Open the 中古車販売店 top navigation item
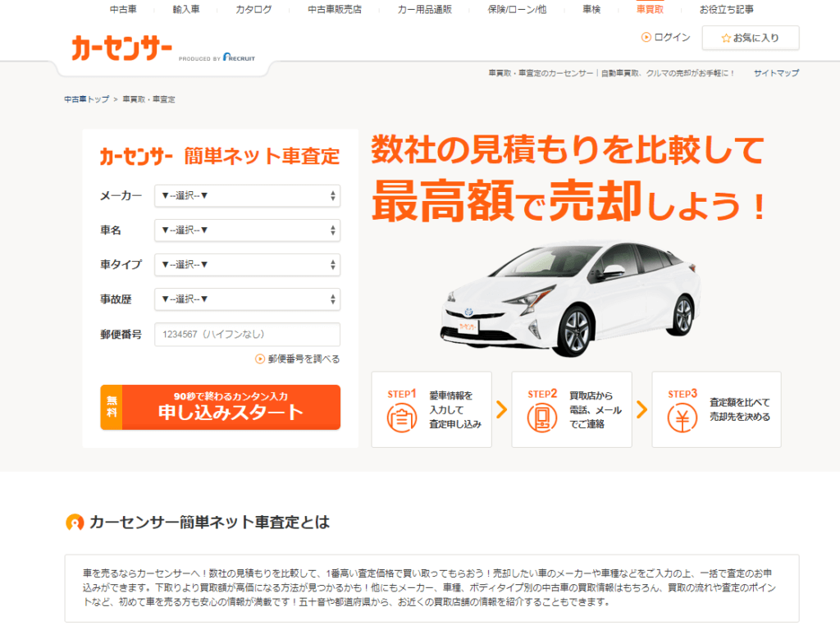The width and height of the screenshot is (840, 630). [x=335, y=9]
